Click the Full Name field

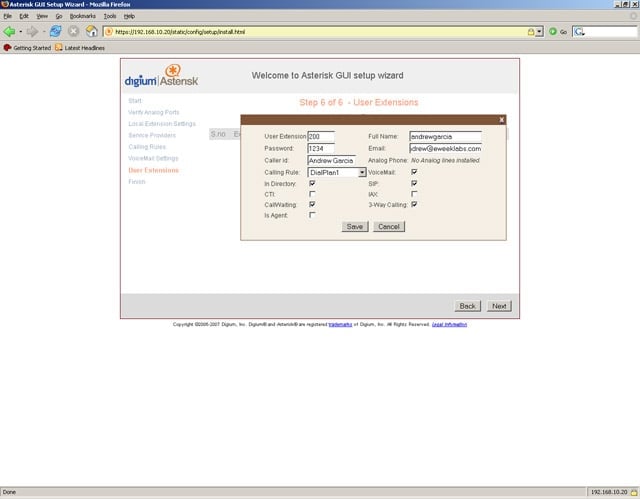point(445,137)
